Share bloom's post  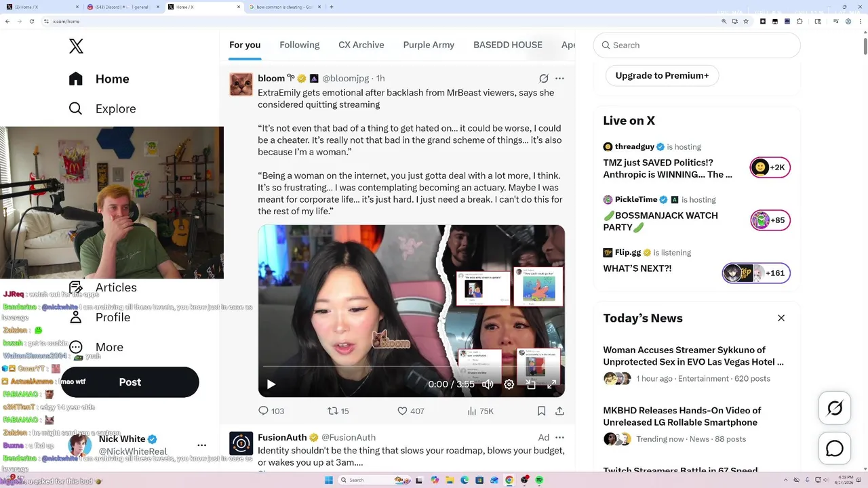click(559, 411)
